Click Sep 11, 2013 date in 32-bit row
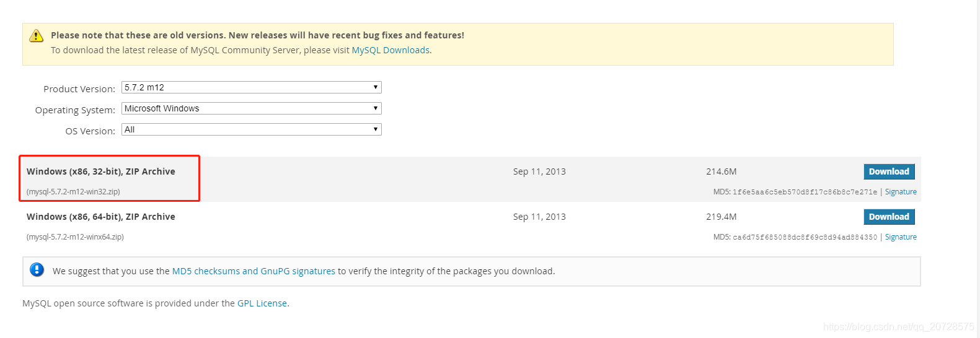 pos(539,171)
